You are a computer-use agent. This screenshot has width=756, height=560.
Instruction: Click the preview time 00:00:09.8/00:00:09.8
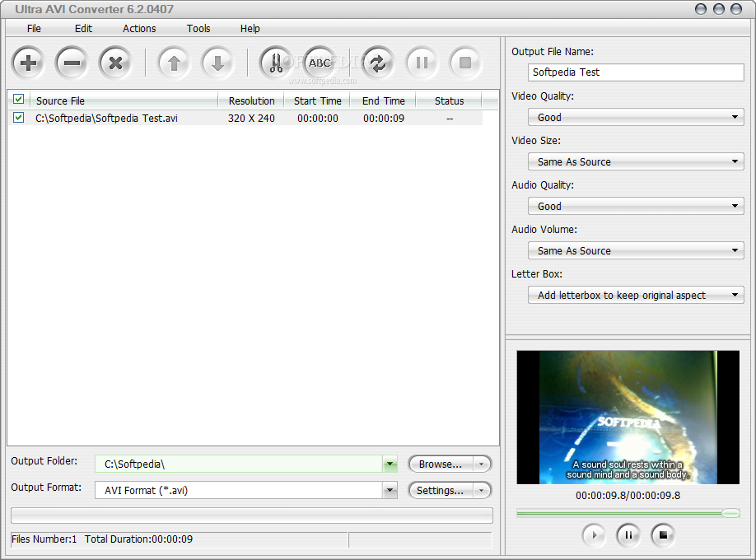(628, 496)
